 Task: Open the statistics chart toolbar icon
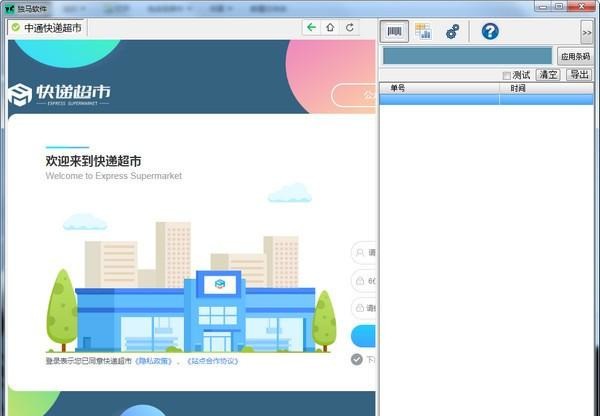423,31
